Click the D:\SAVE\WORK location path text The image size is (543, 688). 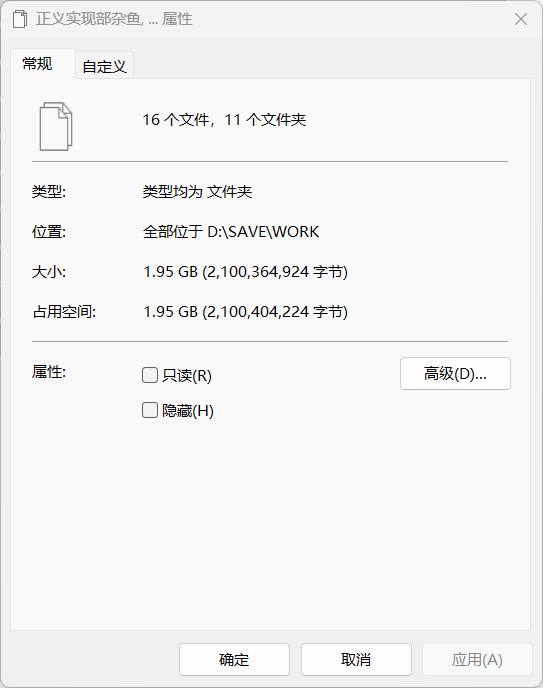[263, 232]
